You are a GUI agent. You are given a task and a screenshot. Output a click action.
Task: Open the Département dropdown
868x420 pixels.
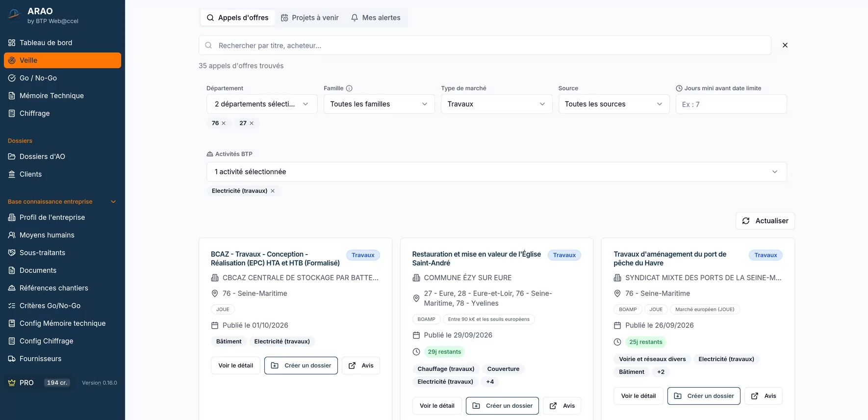tap(262, 104)
